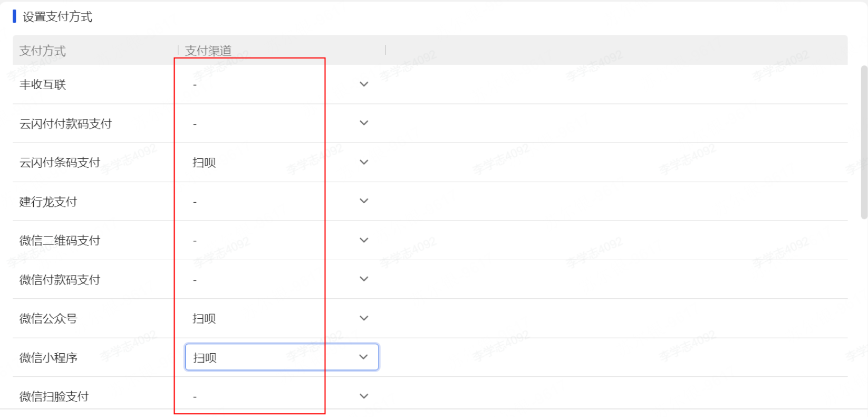Expand the 微信二维码支付 channel chevron
The image size is (868, 417).
(x=364, y=240)
